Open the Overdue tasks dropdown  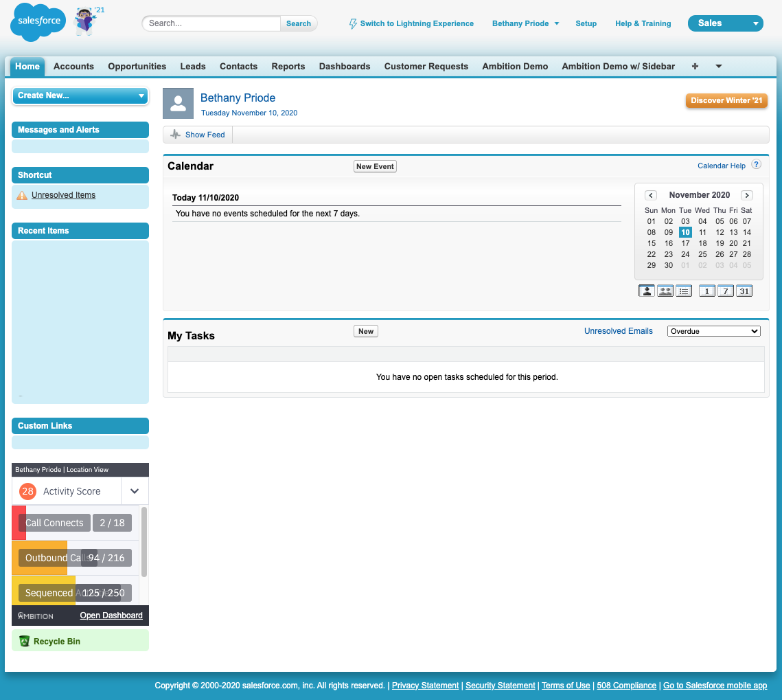tap(713, 330)
